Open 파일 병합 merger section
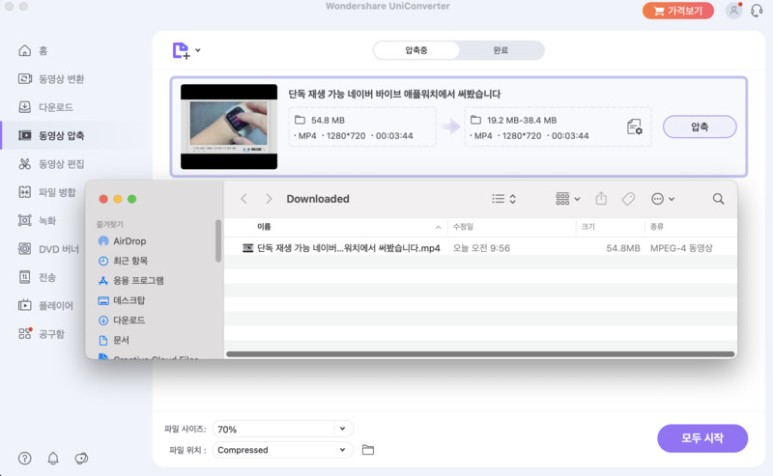Image resolution: width=773 pixels, height=476 pixels. point(47,192)
